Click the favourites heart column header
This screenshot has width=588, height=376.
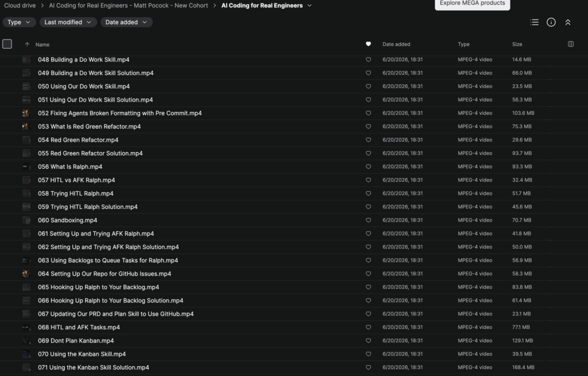click(368, 44)
